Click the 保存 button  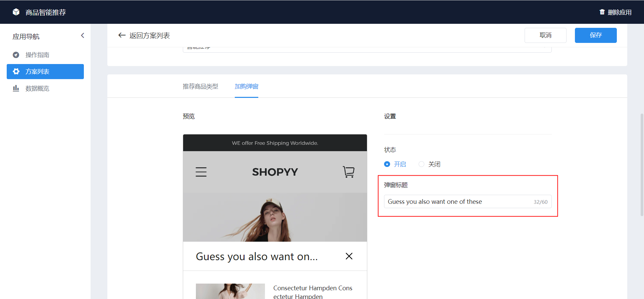tap(596, 35)
